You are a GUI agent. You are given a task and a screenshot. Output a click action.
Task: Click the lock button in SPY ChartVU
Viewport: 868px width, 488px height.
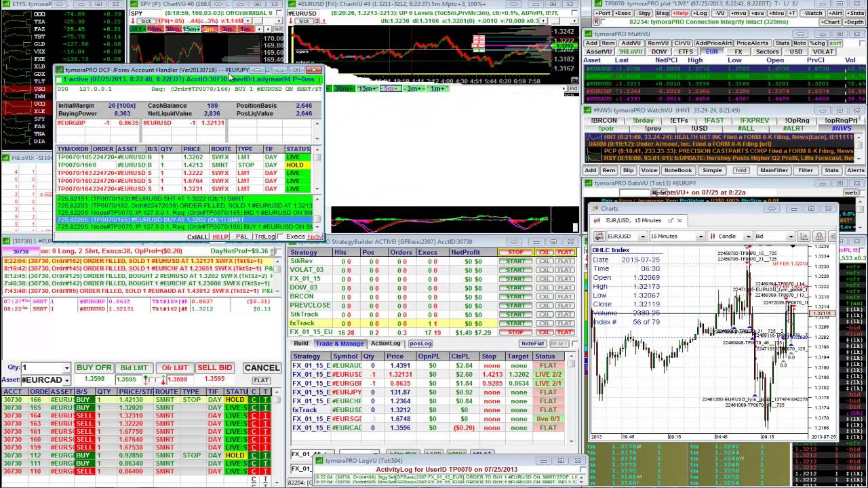145,21
